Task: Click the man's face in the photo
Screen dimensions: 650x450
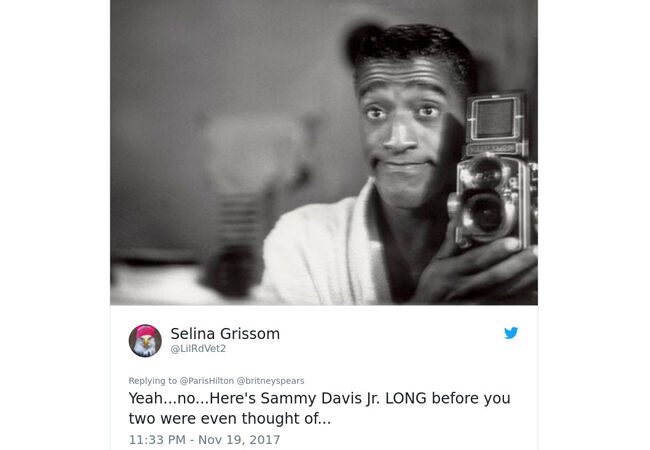Action: [404, 133]
